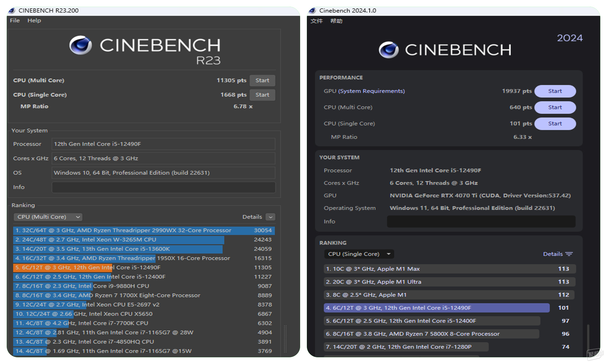Image resolution: width=607 pixels, height=364 pixels.
Task: Click the R23 Processor field
Action: [x=164, y=144]
